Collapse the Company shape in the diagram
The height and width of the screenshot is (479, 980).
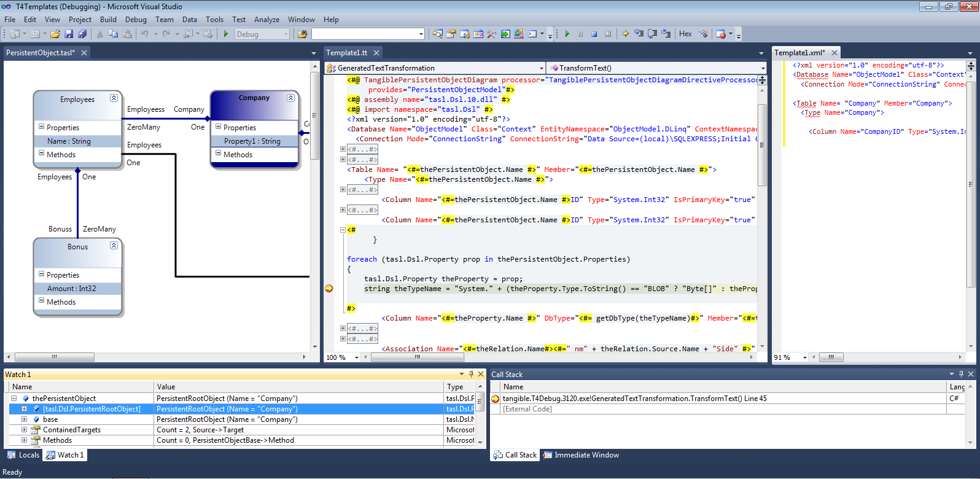(290, 98)
